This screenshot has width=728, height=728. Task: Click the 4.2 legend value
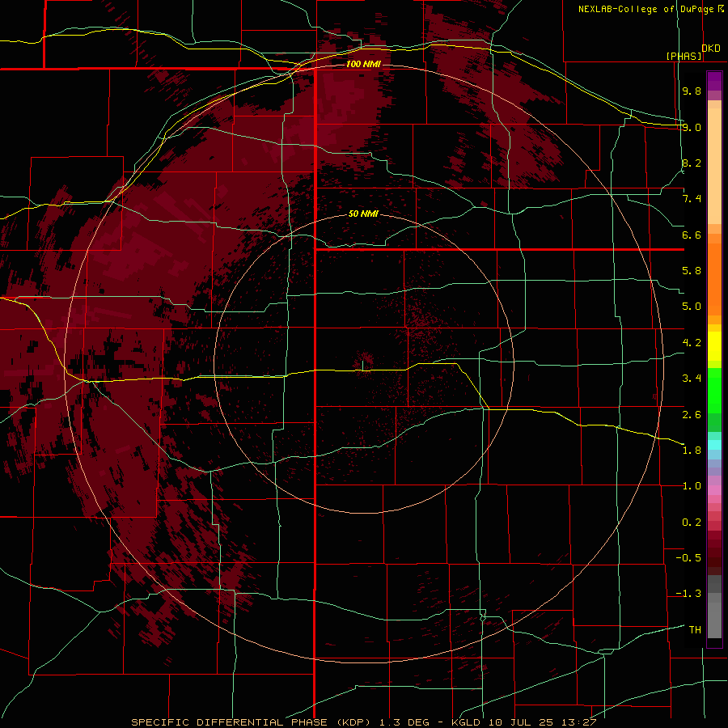click(x=692, y=343)
